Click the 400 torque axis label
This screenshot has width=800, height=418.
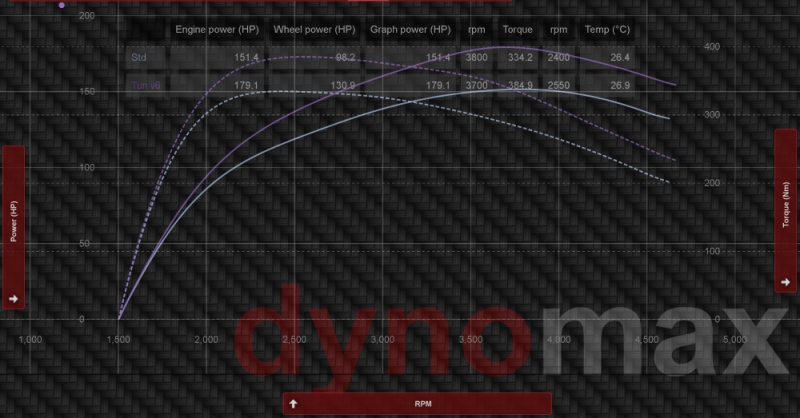(x=712, y=47)
